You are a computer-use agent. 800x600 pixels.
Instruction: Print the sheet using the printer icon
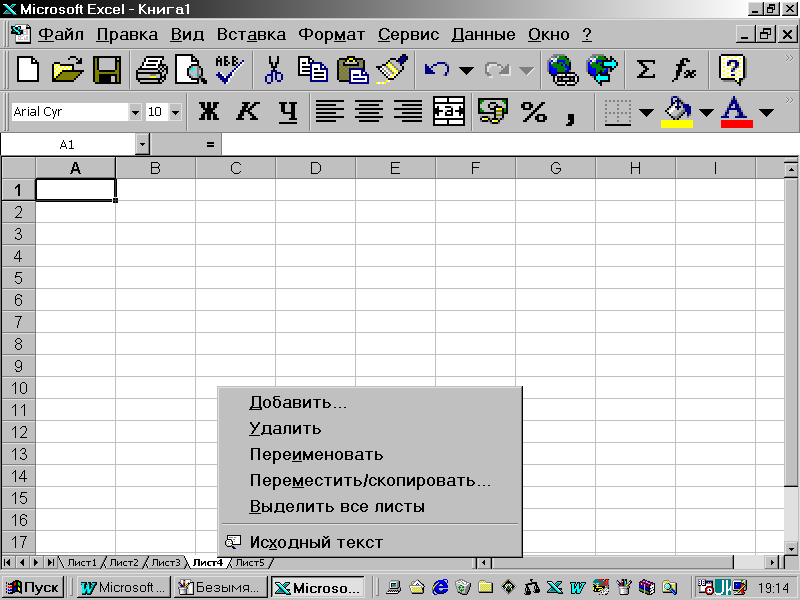(x=152, y=69)
